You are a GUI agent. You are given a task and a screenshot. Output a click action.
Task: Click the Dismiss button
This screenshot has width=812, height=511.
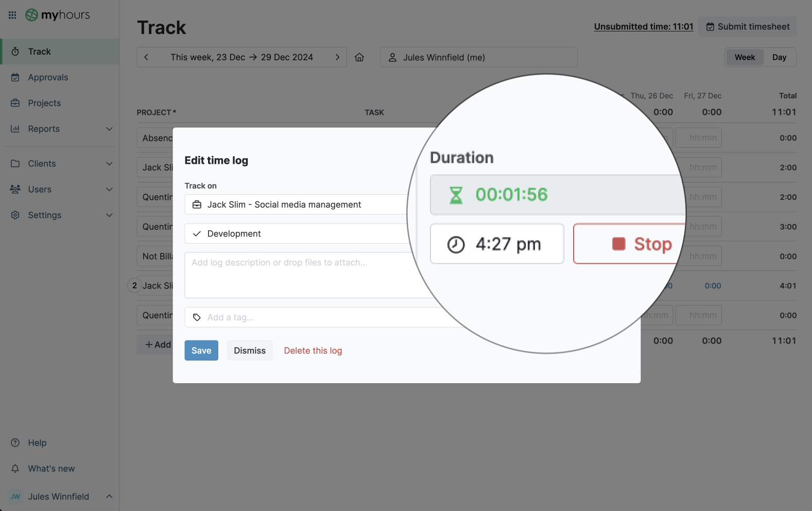coord(250,350)
